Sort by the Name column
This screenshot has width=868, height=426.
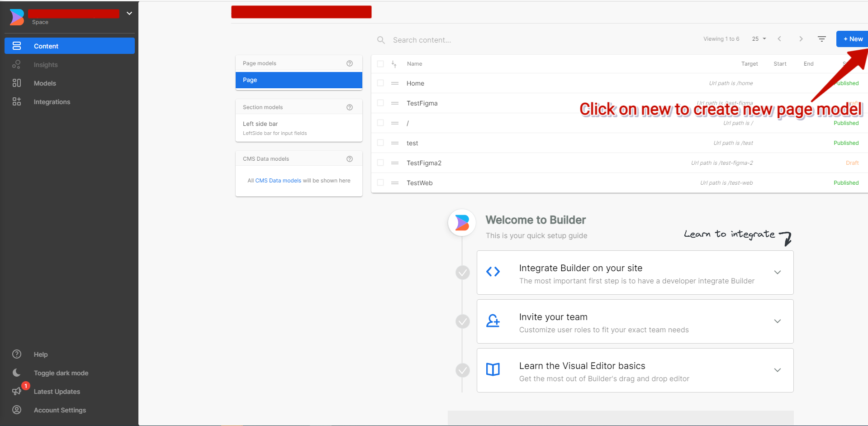(x=414, y=64)
